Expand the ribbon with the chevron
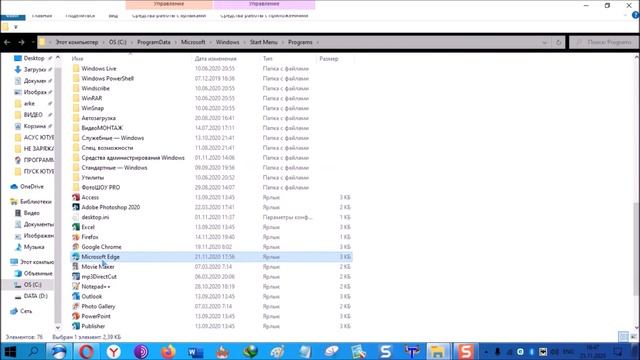Screen dimensions: 640x360 coord(626,15)
